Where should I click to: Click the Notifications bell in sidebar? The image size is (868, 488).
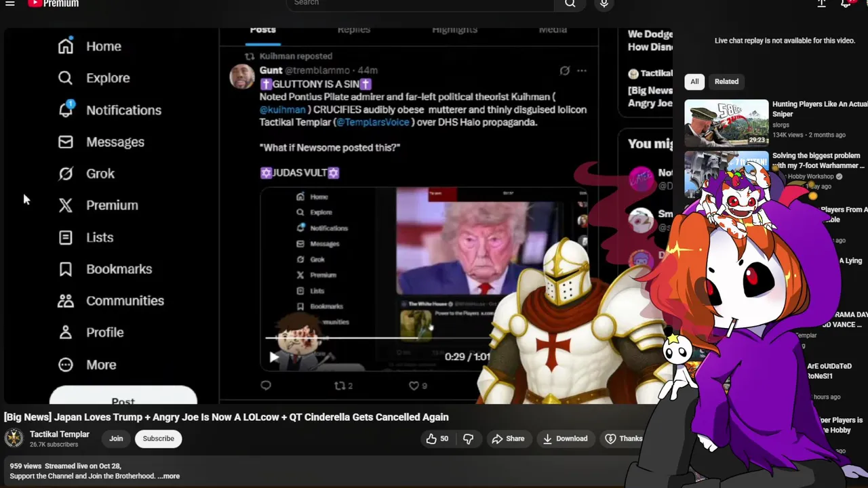click(66, 110)
